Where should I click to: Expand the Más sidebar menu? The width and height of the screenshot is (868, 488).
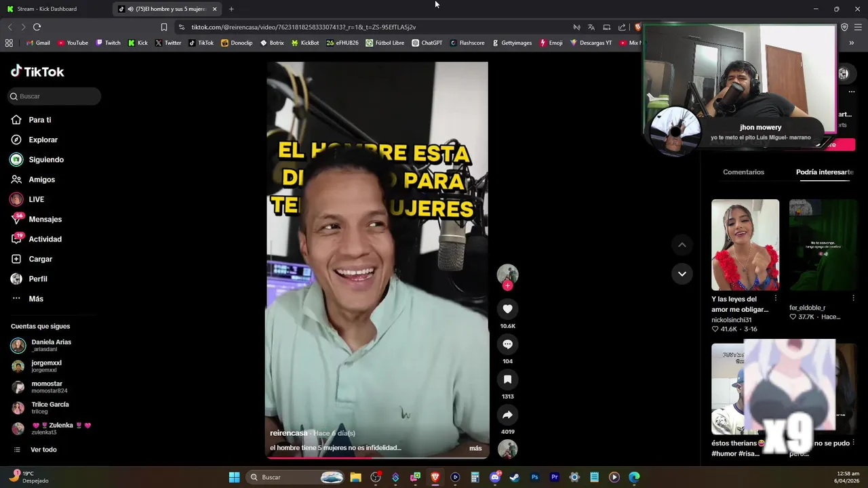click(36, 299)
